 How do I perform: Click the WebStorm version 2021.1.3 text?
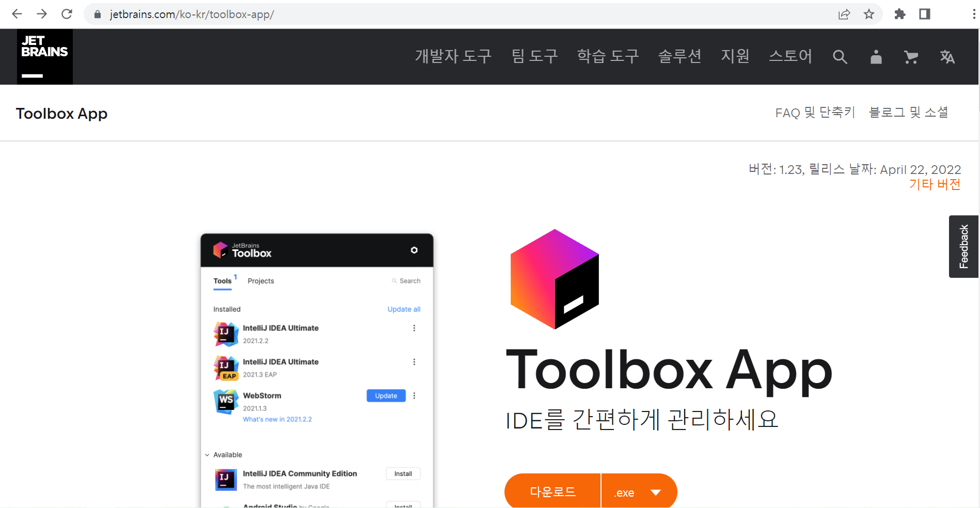(255, 409)
